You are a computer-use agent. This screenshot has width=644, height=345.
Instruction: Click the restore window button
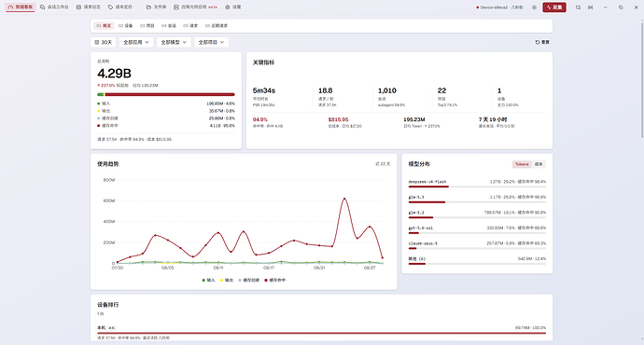tap(621, 7)
